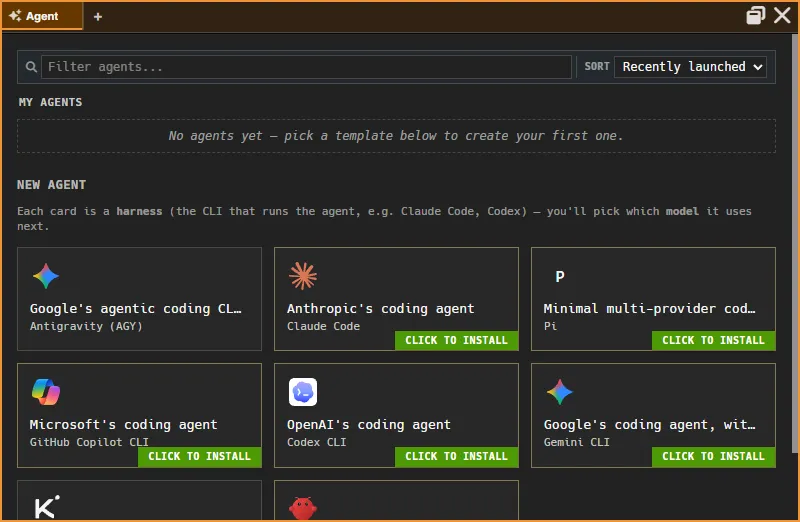Select Microsoft's coding agent card title
This screenshot has height=522, width=800.
[x=123, y=425]
